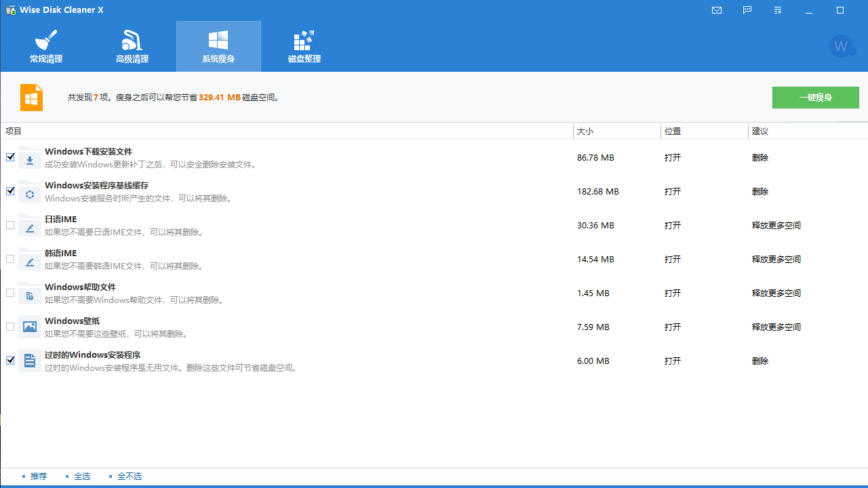Click the green 一键瘦身 button
Screen dimensions: 868x488
click(x=815, y=97)
